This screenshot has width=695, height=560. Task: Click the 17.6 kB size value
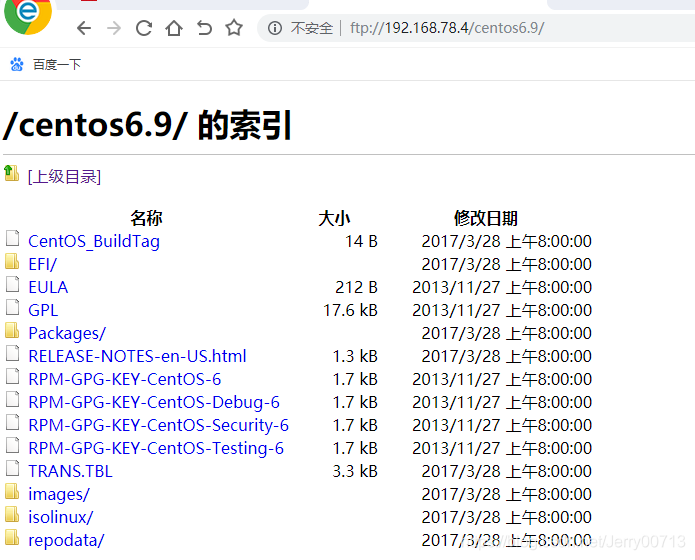tap(350, 310)
